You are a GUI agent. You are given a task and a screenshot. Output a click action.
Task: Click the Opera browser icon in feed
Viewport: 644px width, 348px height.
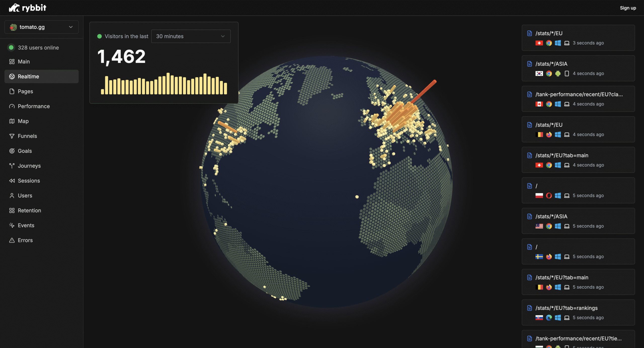coord(549,195)
